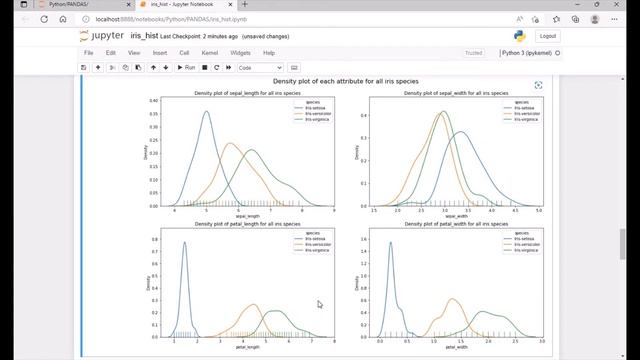640x360 pixels.
Task: Click the sepal_length density plot
Action: click(247, 151)
